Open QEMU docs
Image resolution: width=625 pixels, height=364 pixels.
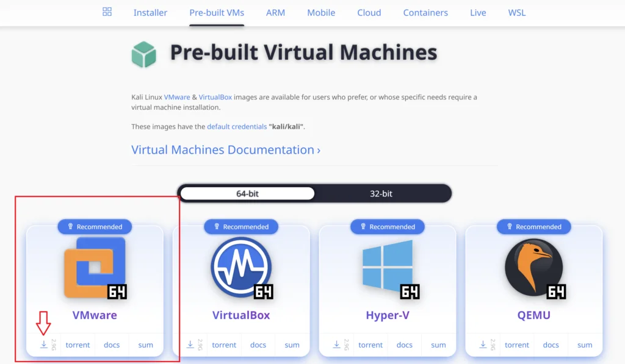point(551,345)
